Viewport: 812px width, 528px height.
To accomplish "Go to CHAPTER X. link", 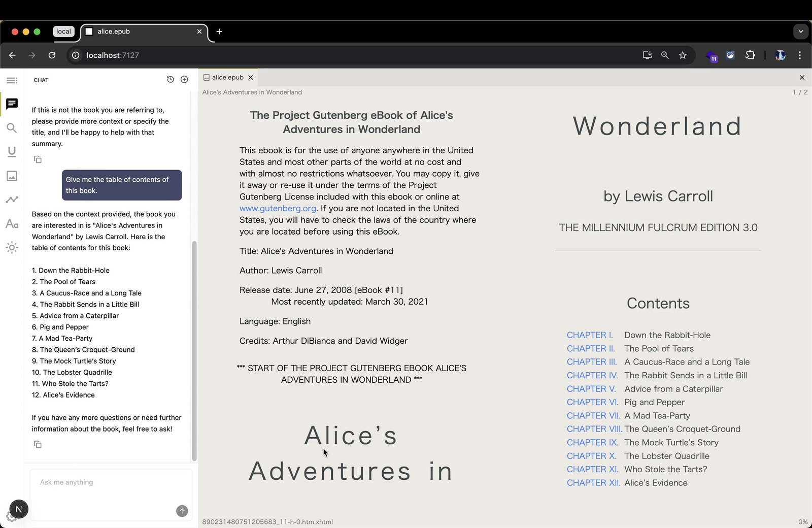I will (592, 456).
